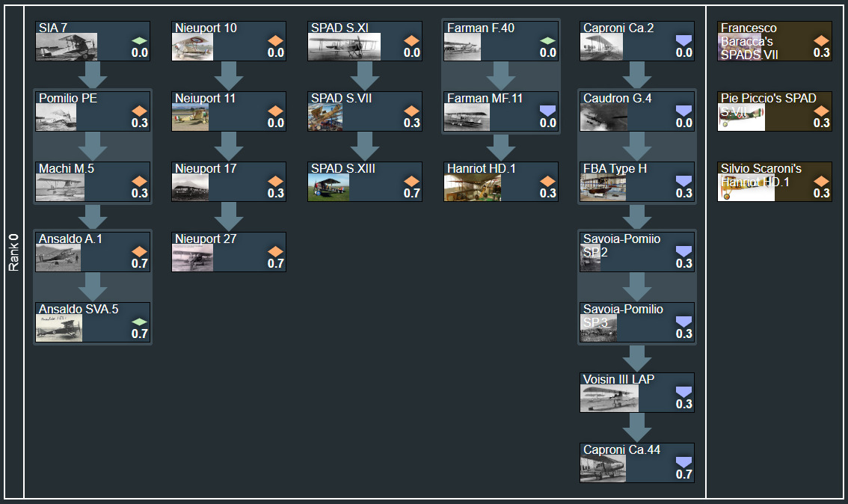This screenshot has width=848, height=504.
Task: Click the arrow between SPAD S.XI and S.VII
Action: (365, 76)
